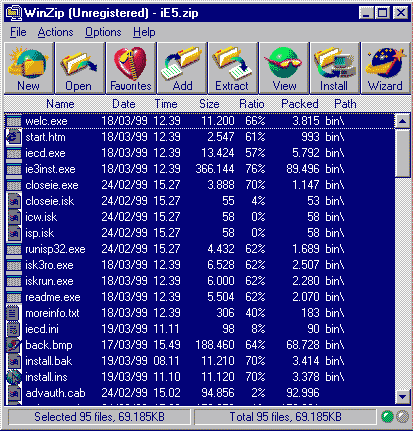Click the 08.11 time cell
The image size is (413, 431).
tap(166, 361)
